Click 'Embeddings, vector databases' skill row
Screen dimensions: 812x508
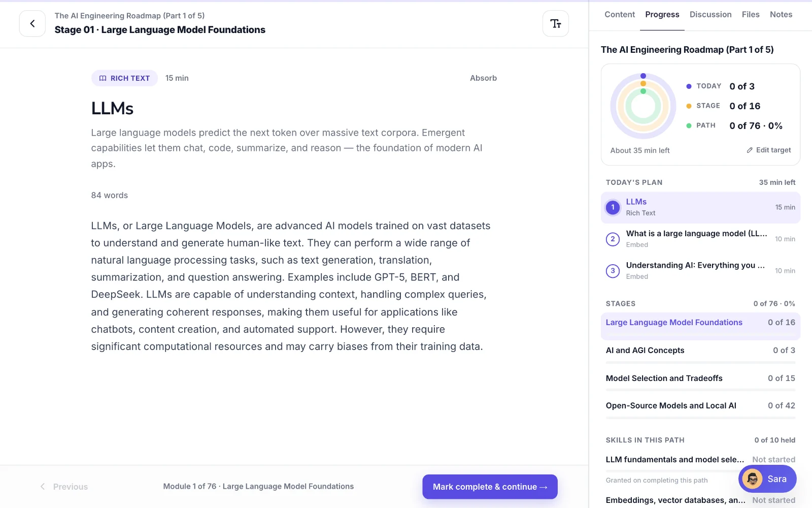tap(700, 500)
